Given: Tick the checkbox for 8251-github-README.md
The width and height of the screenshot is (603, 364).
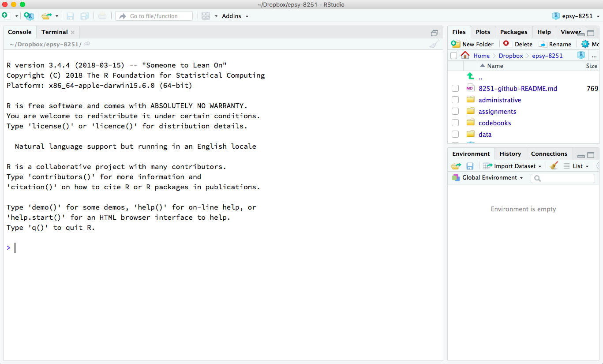Looking at the screenshot, I should pyautogui.click(x=455, y=89).
